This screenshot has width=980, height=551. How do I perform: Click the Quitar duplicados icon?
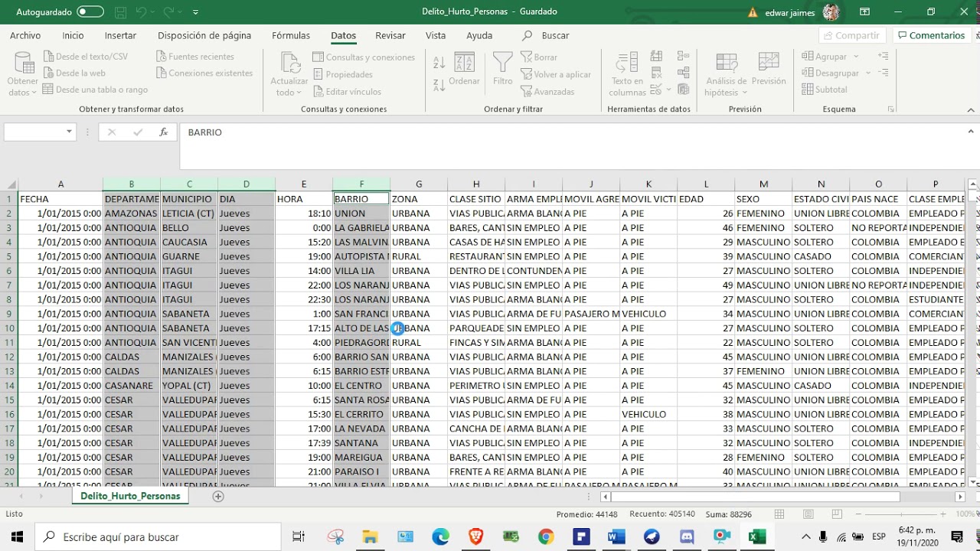click(656, 73)
